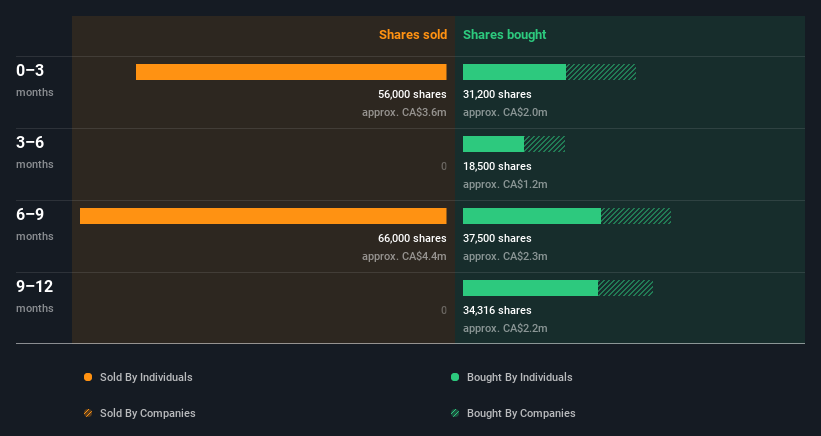821x436 pixels.
Task: Click the approx. CA$1.2m value
Action: pos(505,184)
